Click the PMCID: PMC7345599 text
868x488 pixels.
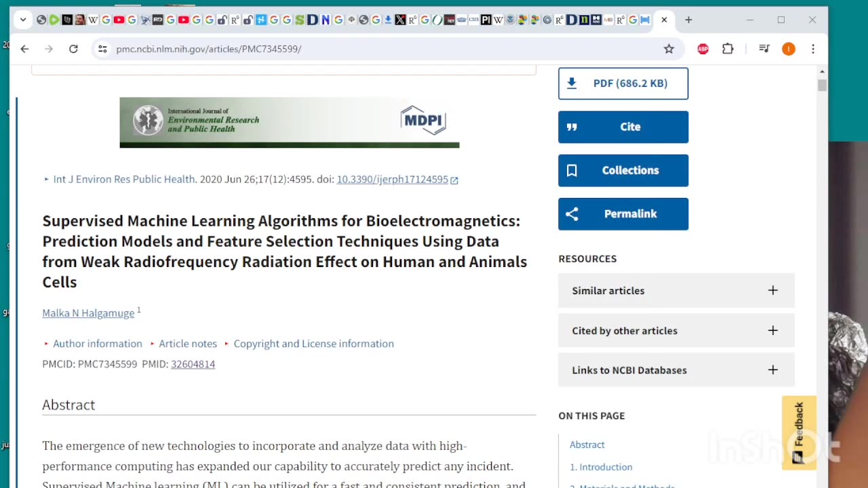(x=90, y=364)
